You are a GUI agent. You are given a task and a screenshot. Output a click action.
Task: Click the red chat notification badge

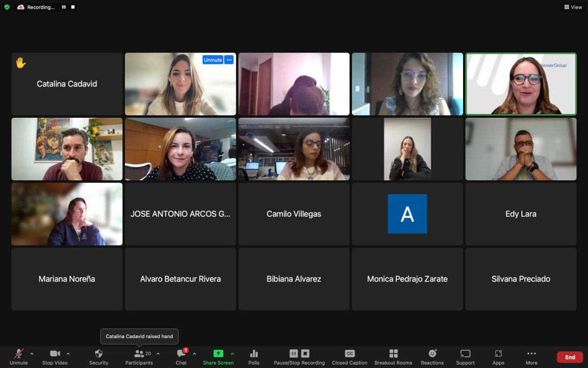click(x=186, y=350)
